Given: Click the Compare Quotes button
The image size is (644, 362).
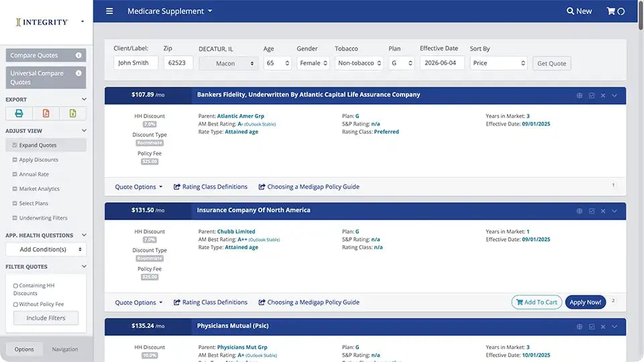Looking at the screenshot, I should [x=46, y=55].
